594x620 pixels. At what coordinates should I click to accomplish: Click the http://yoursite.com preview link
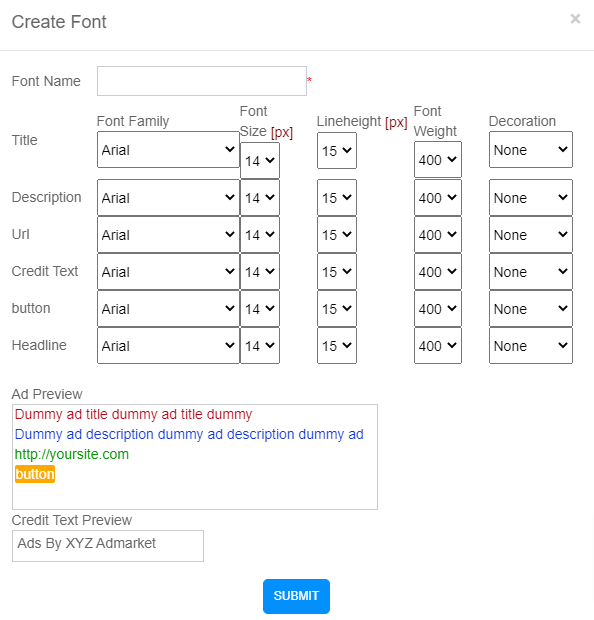click(x=72, y=454)
